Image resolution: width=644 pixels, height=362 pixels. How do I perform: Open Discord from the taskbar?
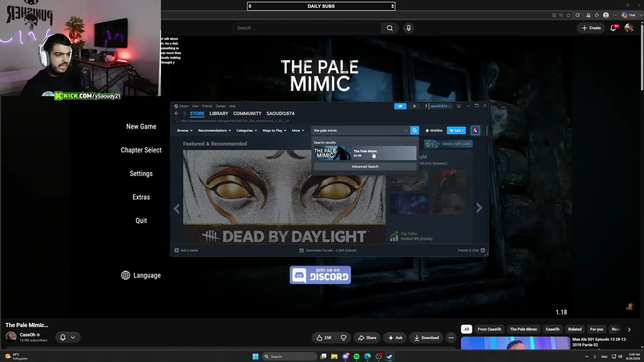click(x=346, y=356)
